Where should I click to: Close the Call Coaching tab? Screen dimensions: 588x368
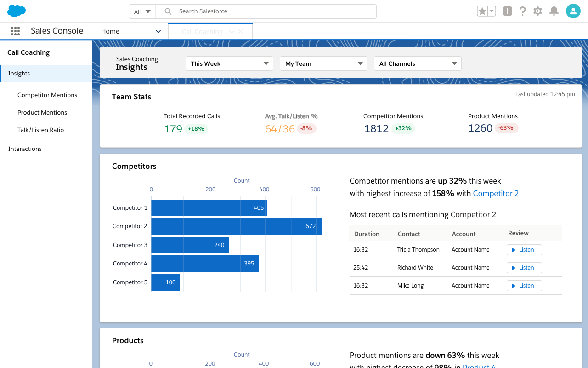[x=241, y=32]
